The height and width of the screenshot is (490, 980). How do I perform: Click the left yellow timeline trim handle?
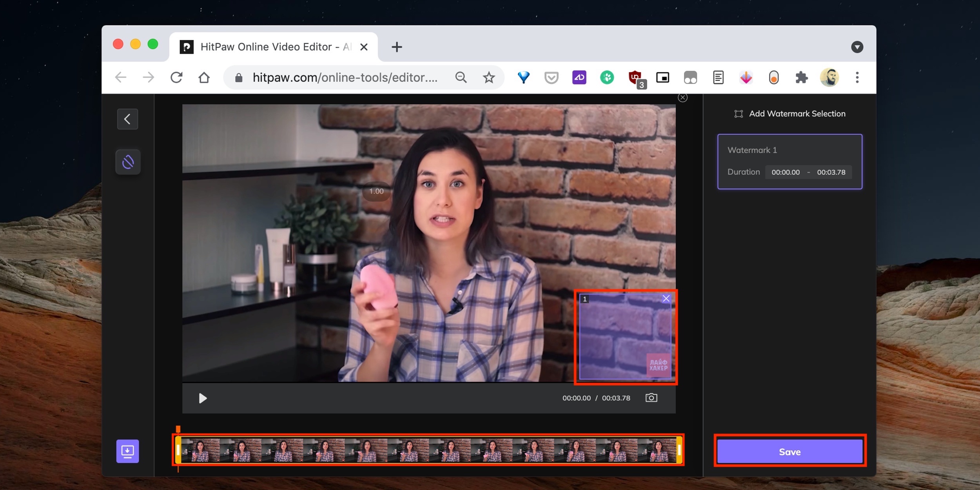point(178,450)
